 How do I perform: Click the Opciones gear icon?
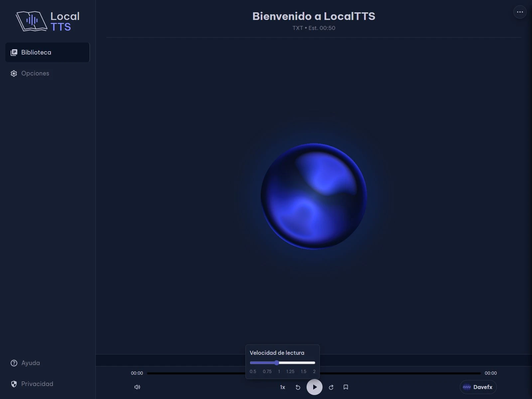coord(14,73)
